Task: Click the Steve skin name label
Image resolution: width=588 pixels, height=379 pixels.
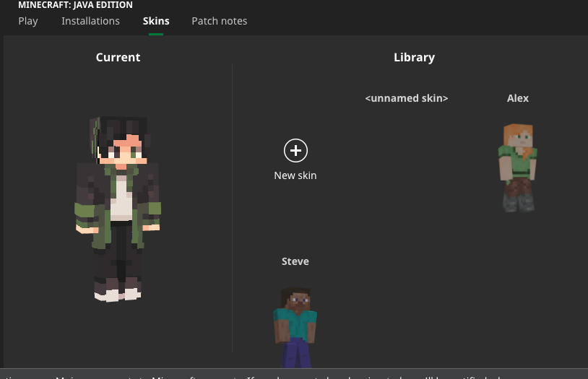Action: tap(295, 261)
